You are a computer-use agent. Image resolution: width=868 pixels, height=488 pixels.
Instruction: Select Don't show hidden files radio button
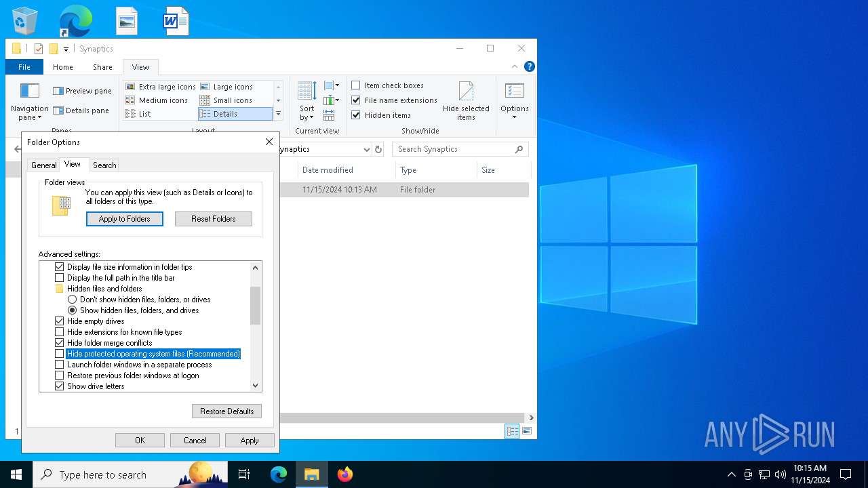click(73, 300)
